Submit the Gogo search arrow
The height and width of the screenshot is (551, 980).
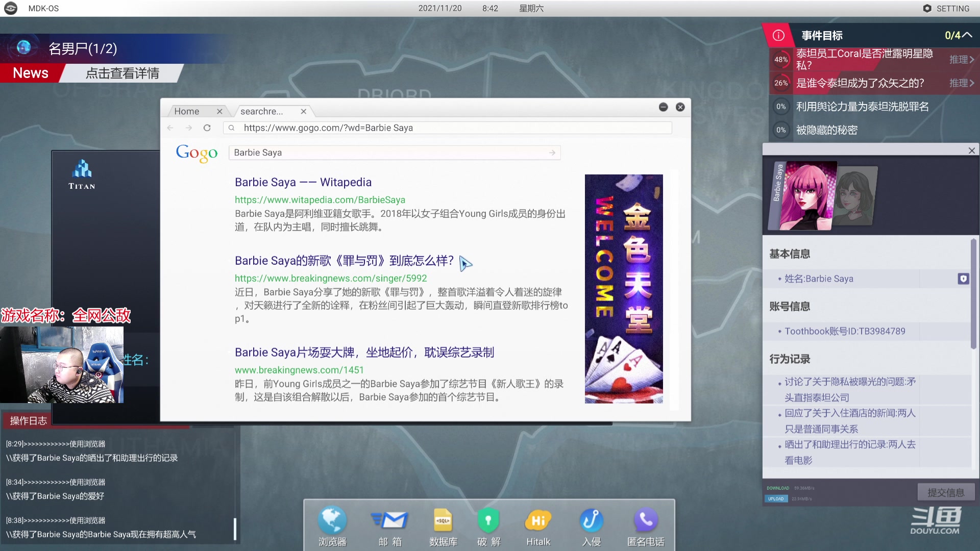point(552,153)
